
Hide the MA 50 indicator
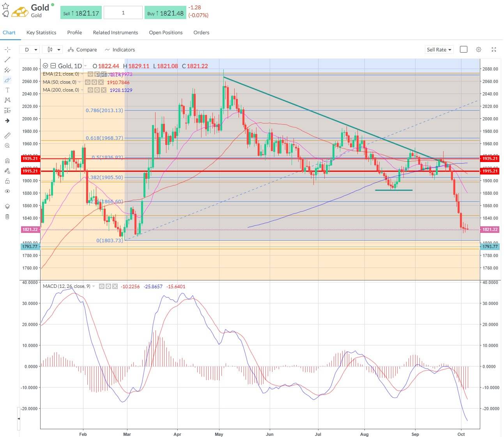(x=88, y=82)
